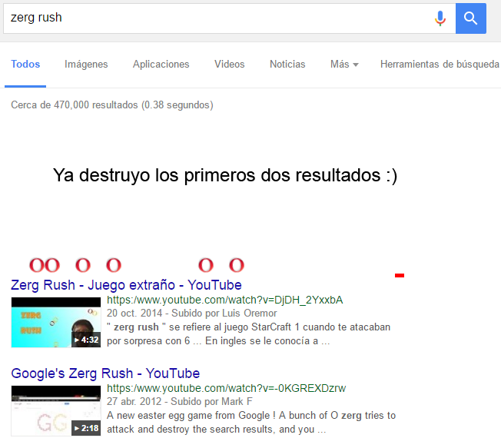
Task: Click '20 oct. 2014 - Subido por Luis Oremor'
Action: pos(191,314)
